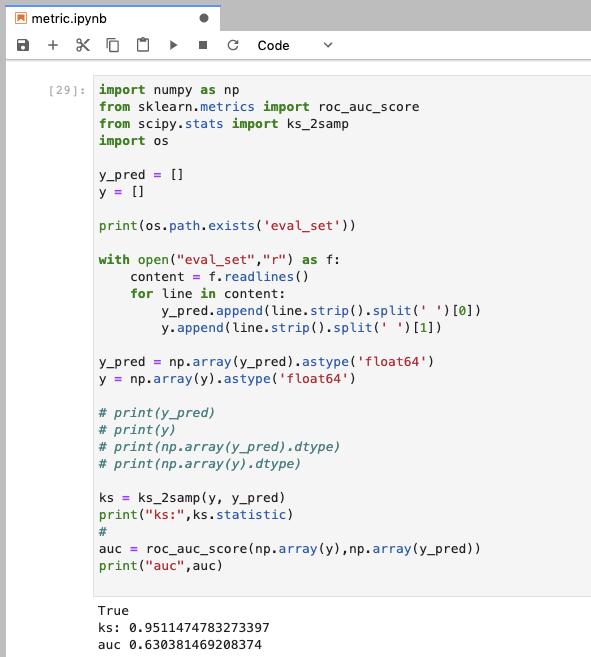Click the y_pred.append split [0] line
591x657 pixels.
click(x=321, y=311)
